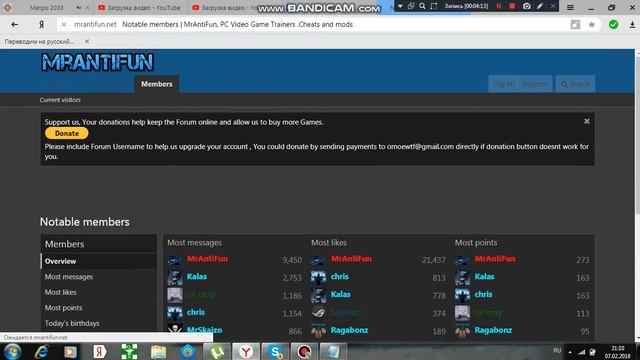Open Kalas profile under Most points
Screen dimensions: 640x360
point(484,276)
